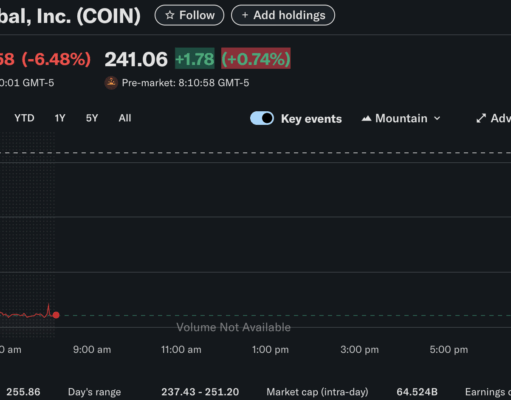Click the (+0.74%) percent change value

point(256,59)
